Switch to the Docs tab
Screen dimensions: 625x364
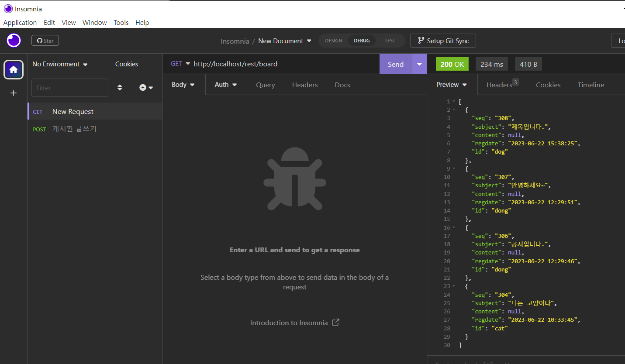coord(342,85)
